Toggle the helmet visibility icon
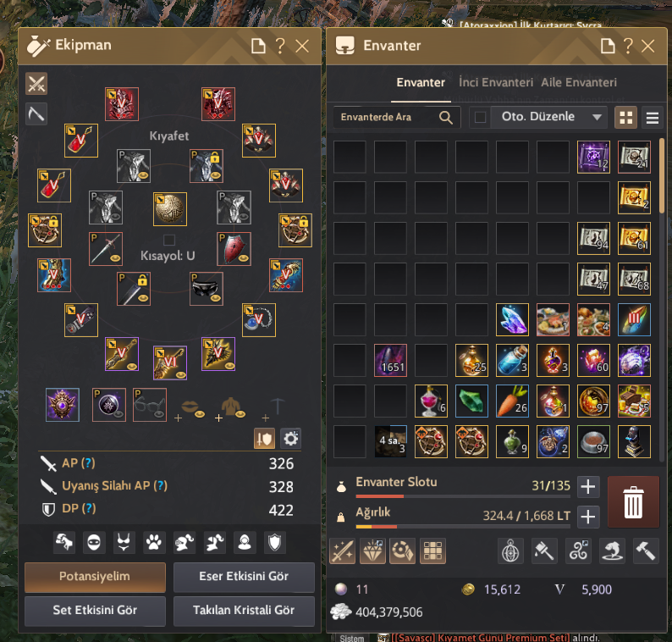Viewport: 672px width, 642px height. tap(185, 543)
